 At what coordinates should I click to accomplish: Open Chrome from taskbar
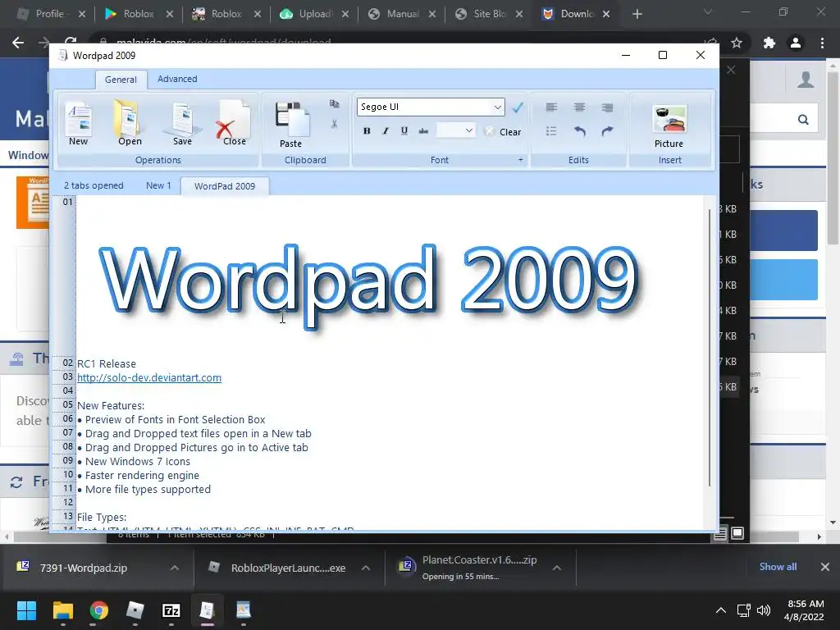[98, 610]
